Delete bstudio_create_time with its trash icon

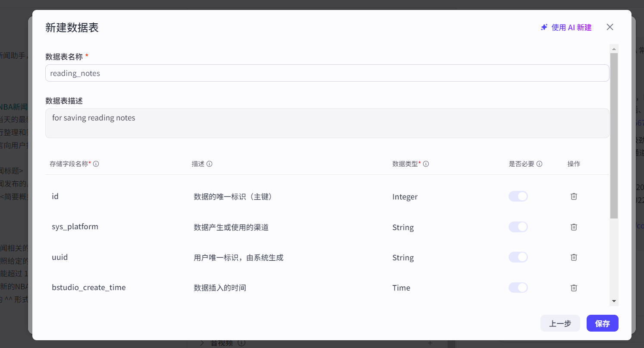click(x=574, y=288)
